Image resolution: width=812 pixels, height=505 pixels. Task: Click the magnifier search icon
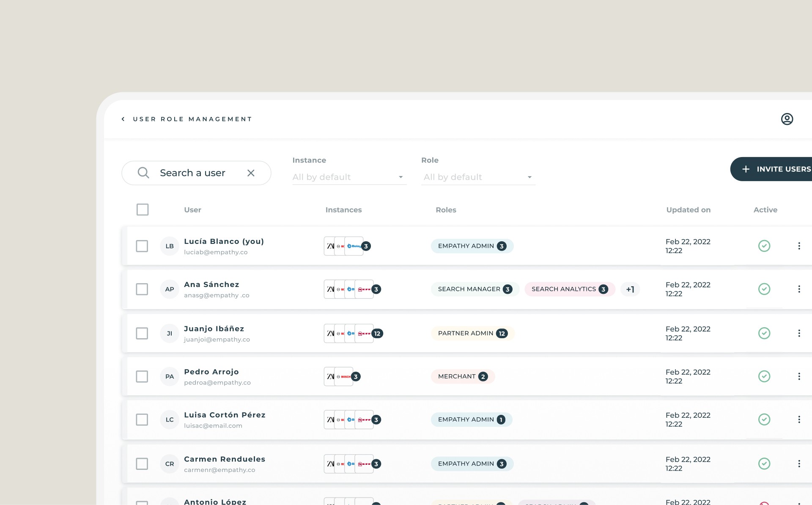[x=143, y=173]
